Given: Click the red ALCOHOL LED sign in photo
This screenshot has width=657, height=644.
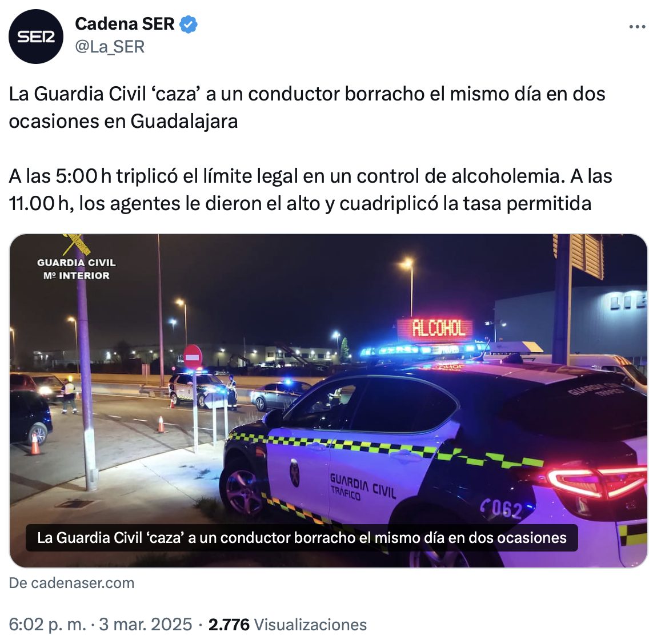Looking at the screenshot, I should [x=435, y=328].
